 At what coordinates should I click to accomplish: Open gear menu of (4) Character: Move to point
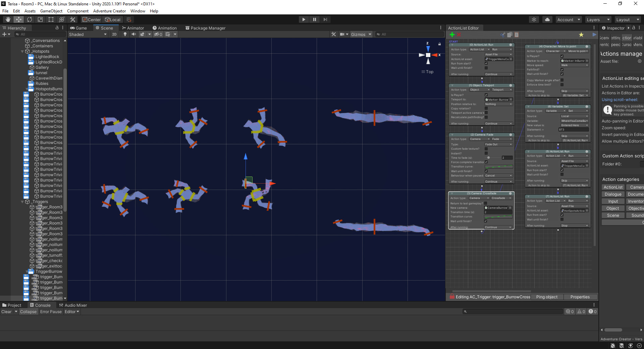tap(587, 46)
